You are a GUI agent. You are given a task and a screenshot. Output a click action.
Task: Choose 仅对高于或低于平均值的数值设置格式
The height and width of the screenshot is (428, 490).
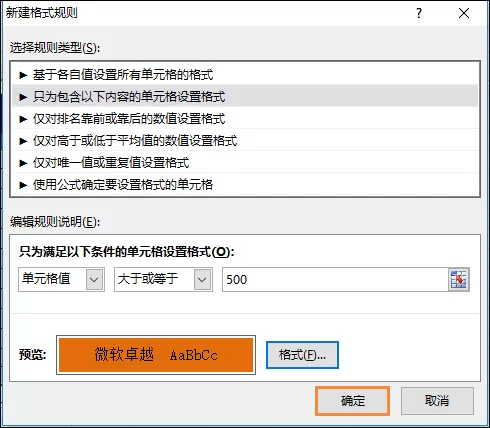click(x=245, y=141)
